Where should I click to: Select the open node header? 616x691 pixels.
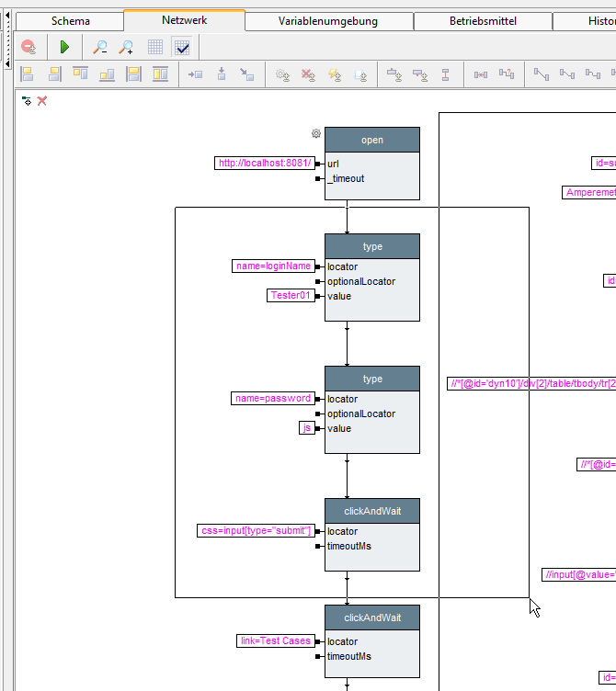point(372,140)
